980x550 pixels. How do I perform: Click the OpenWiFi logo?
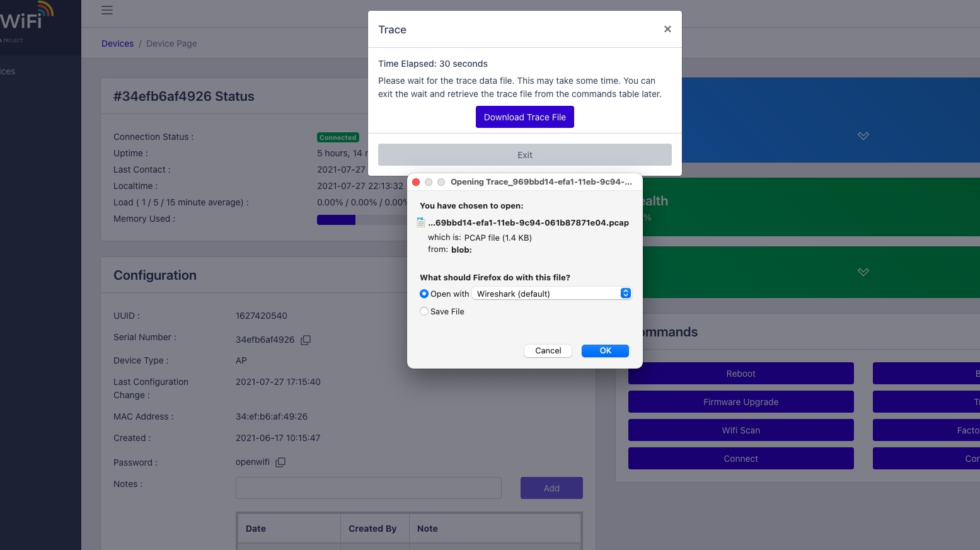pos(26,19)
